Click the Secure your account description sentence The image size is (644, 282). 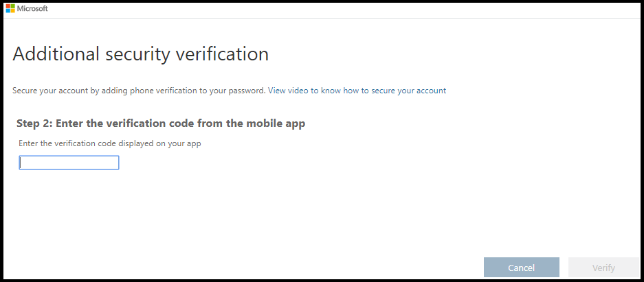point(140,91)
